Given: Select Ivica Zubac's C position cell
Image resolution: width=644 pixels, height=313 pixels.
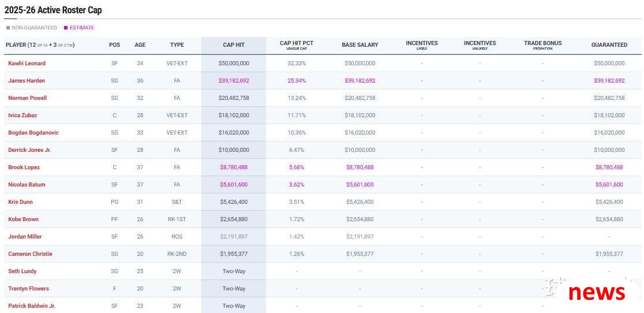Looking at the screenshot, I should click(x=115, y=115).
